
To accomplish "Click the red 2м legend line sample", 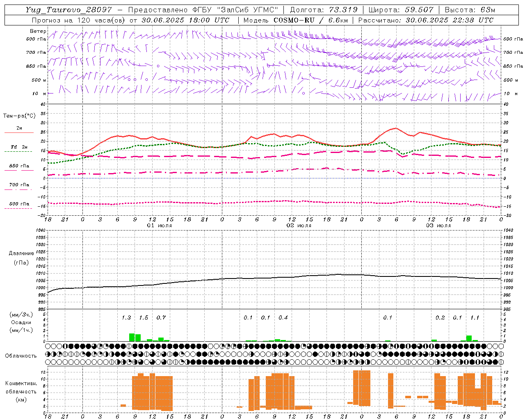I will pyautogui.click(x=19, y=132).
